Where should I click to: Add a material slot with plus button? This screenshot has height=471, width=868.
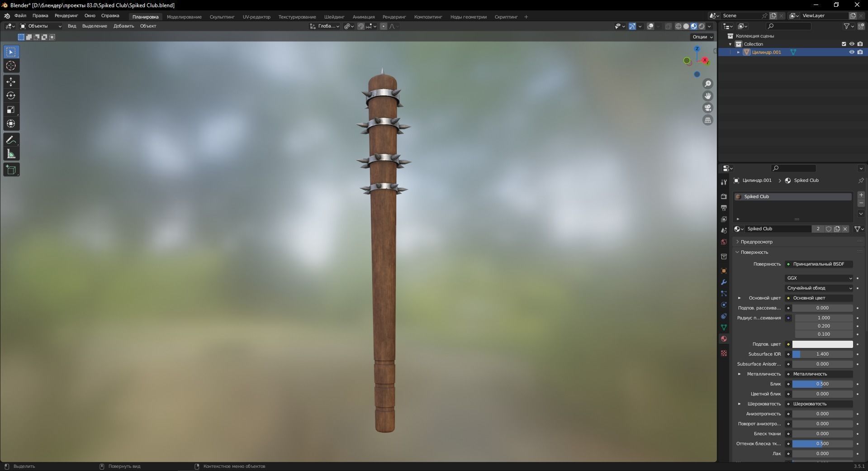(x=861, y=195)
